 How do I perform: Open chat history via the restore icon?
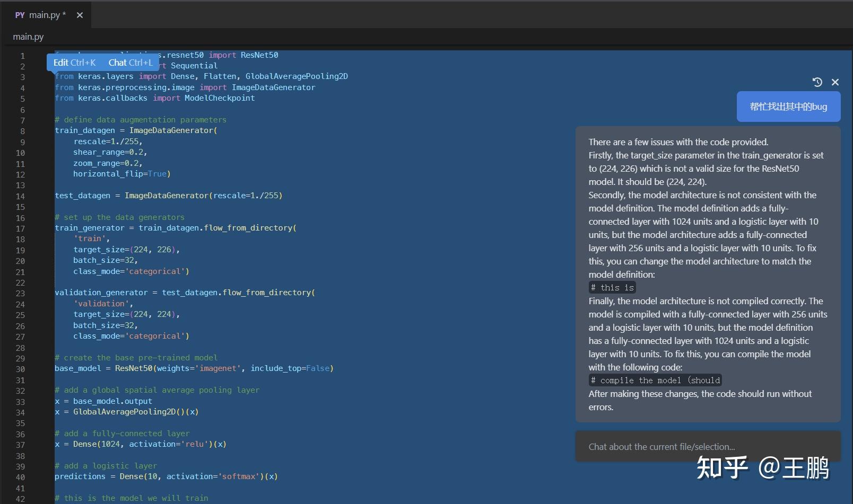click(817, 82)
